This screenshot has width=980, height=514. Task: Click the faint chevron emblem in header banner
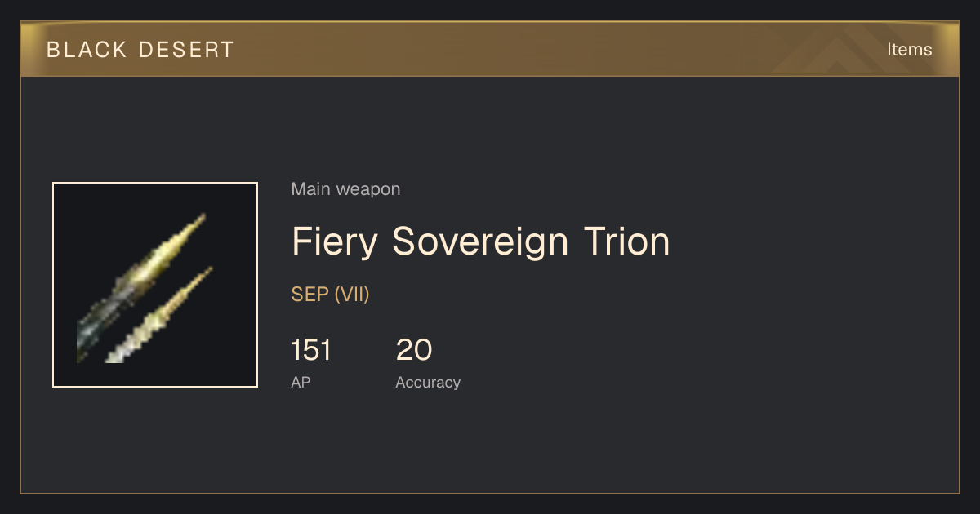840,51
